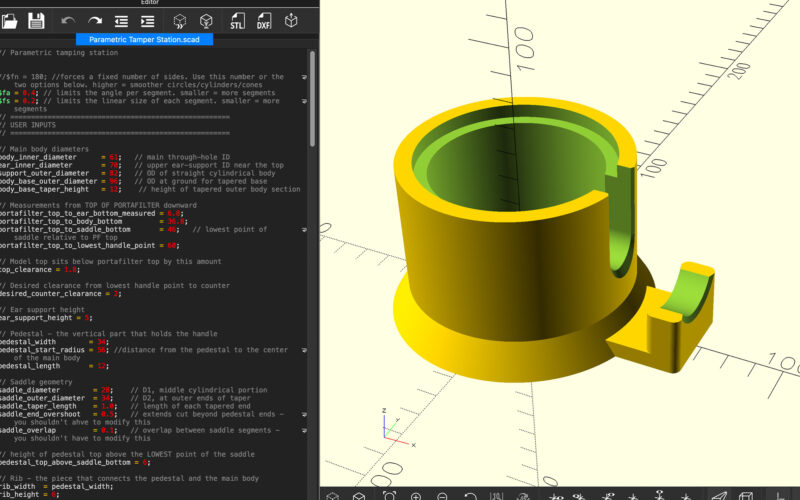Click the body_base_taper_height line
The height and width of the screenshot is (500, 800).
(150, 189)
